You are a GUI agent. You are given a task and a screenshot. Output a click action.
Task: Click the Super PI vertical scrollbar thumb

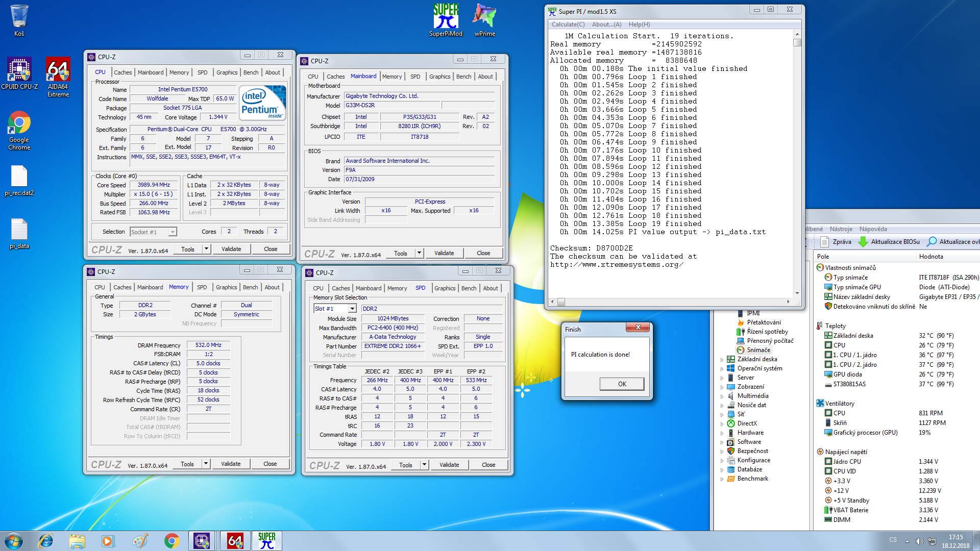tap(797, 42)
